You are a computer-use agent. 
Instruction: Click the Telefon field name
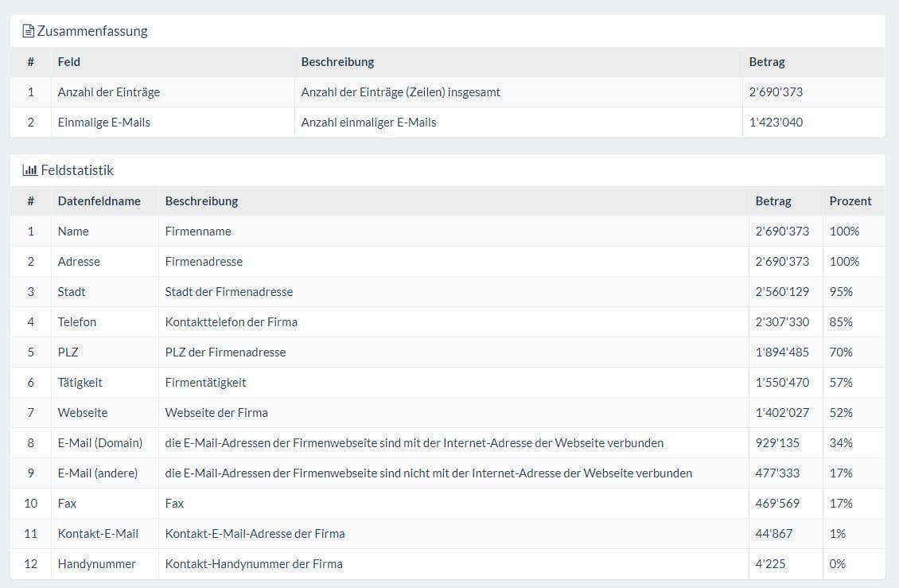[77, 322]
